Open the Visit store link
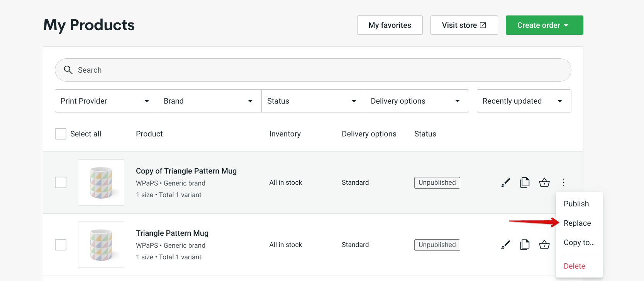 [464, 25]
